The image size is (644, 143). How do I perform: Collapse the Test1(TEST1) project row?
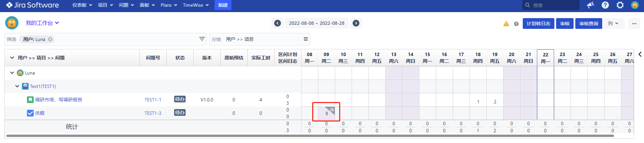pyautogui.click(x=17, y=86)
